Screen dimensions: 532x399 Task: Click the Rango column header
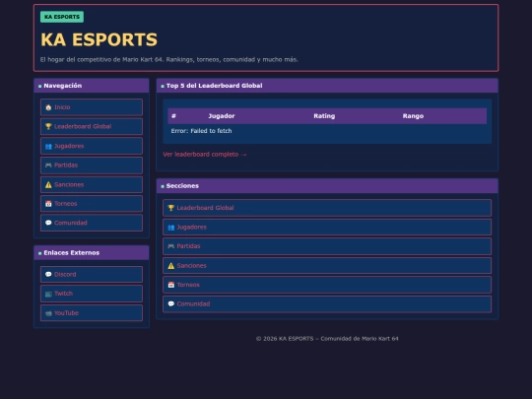(x=413, y=116)
